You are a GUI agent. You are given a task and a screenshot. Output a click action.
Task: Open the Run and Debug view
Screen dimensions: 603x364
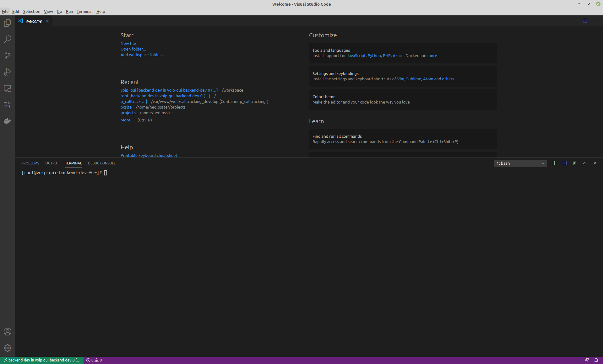tap(8, 72)
